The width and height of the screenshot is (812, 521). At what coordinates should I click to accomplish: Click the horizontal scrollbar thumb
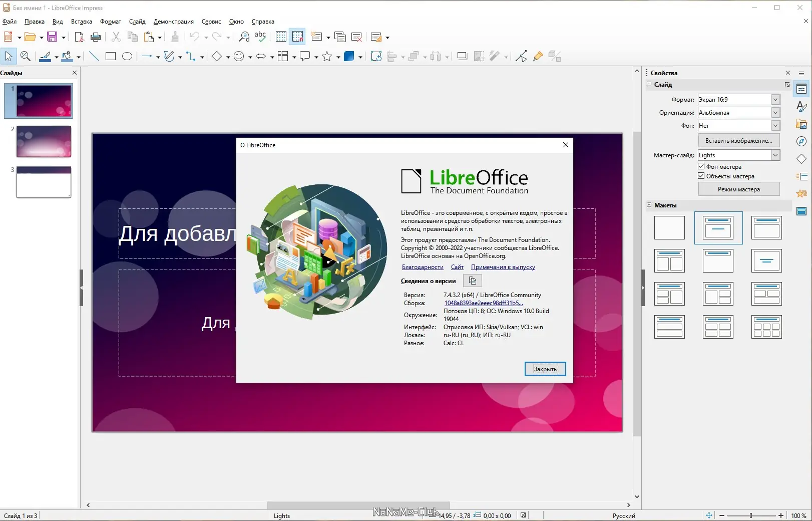click(x=358, y=505)
